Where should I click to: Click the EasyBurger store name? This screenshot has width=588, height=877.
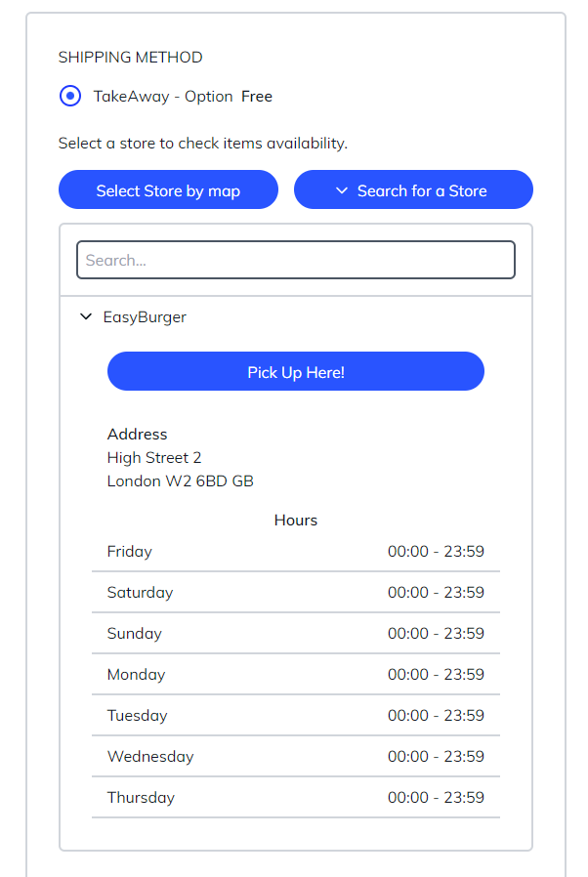tap(145, 317)
